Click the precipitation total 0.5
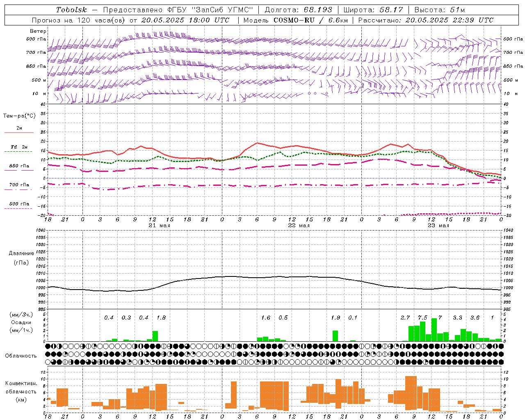Screen dimensions: 525x420 pos(283,318)
